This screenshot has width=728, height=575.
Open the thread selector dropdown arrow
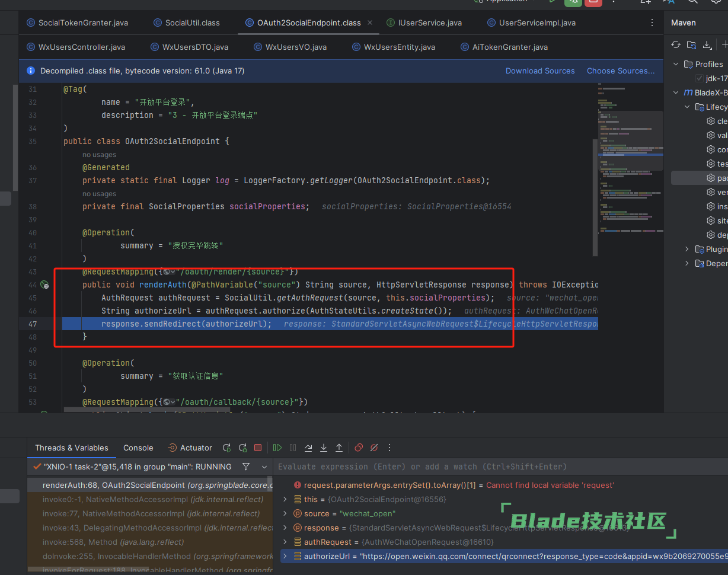coord(263,467)
